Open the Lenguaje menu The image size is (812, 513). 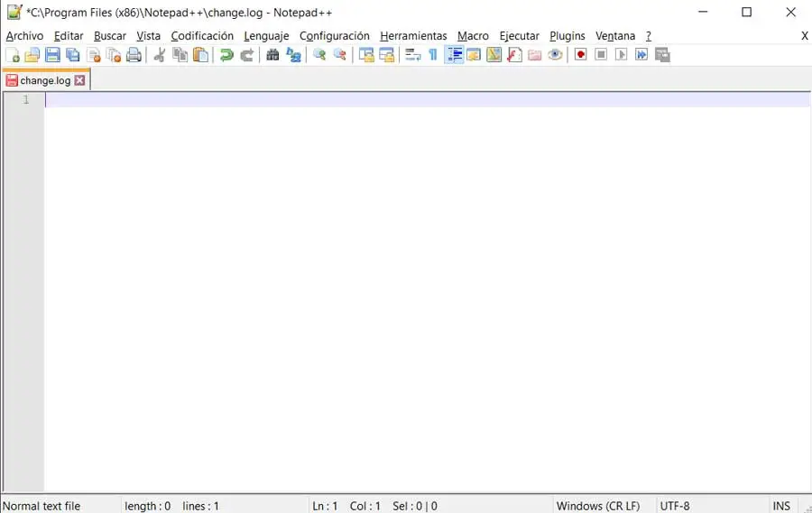[266, 36]
